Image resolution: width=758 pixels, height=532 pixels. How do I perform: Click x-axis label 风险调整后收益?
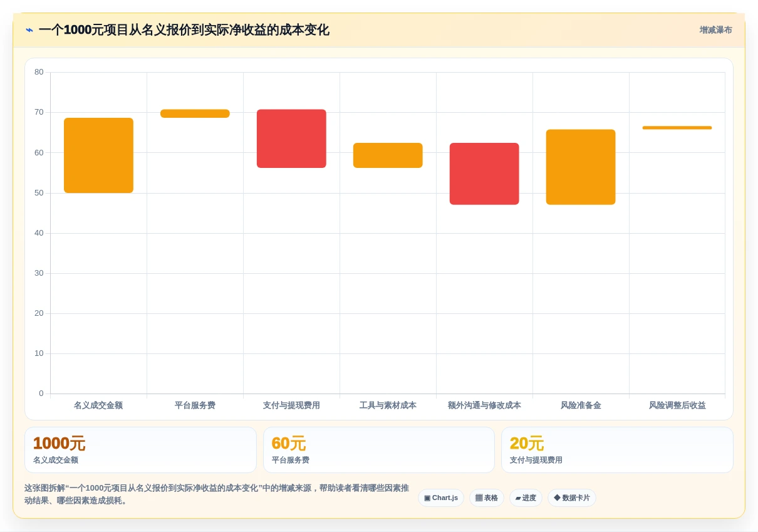[x=677, y=405]
